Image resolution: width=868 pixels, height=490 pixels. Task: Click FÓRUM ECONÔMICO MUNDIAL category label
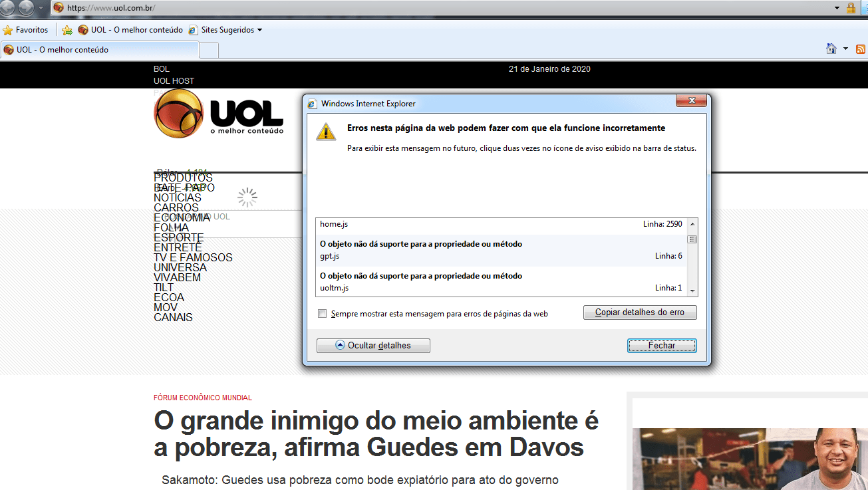click(x=203, y=398)
